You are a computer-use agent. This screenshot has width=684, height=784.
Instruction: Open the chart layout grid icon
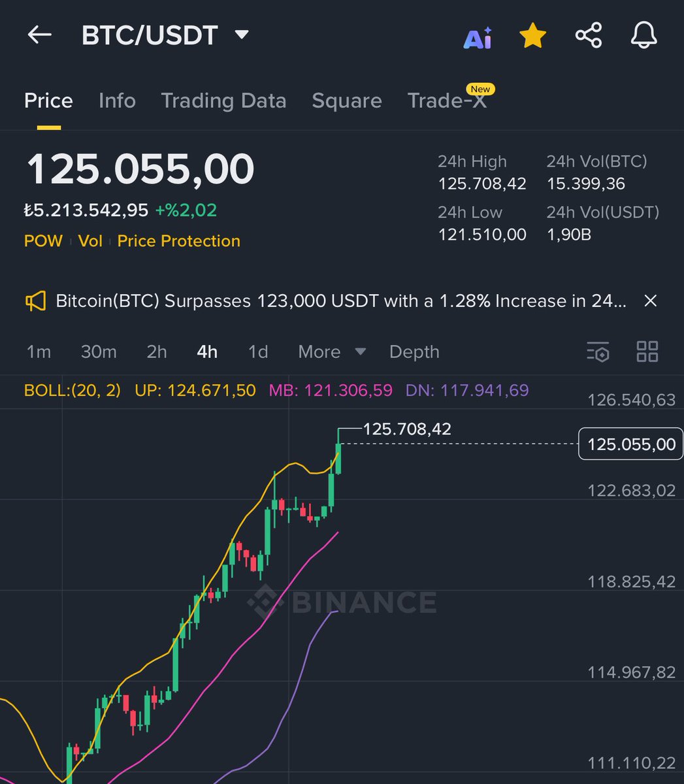tap(647, 351)
